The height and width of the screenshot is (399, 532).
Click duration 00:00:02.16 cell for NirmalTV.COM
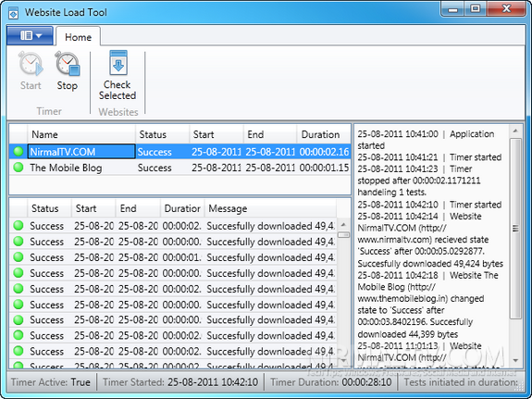(x=324, y=152)
